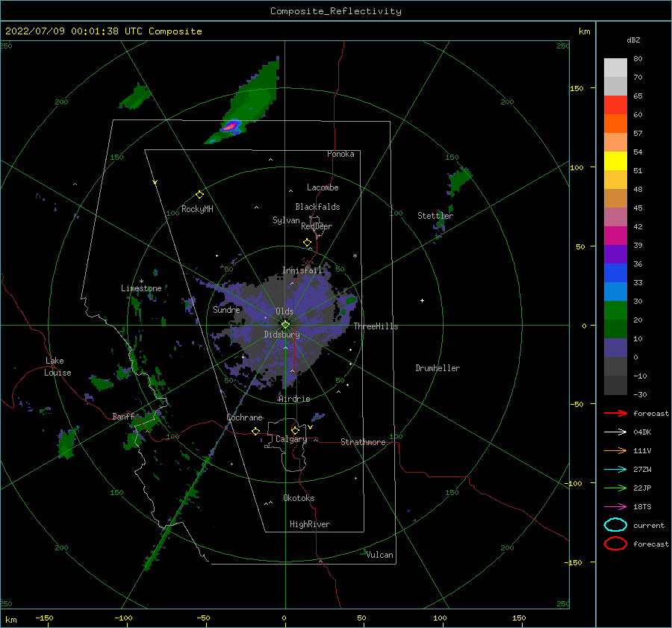Click the green 22JP arrow icon
672x628 pixels.
point(615,488)
